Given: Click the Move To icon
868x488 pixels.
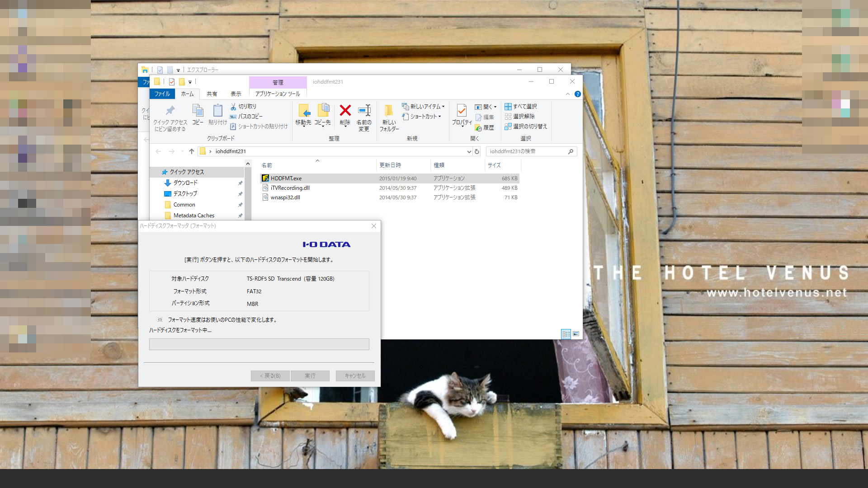Looking at the screenshot, I should (303, 111).
